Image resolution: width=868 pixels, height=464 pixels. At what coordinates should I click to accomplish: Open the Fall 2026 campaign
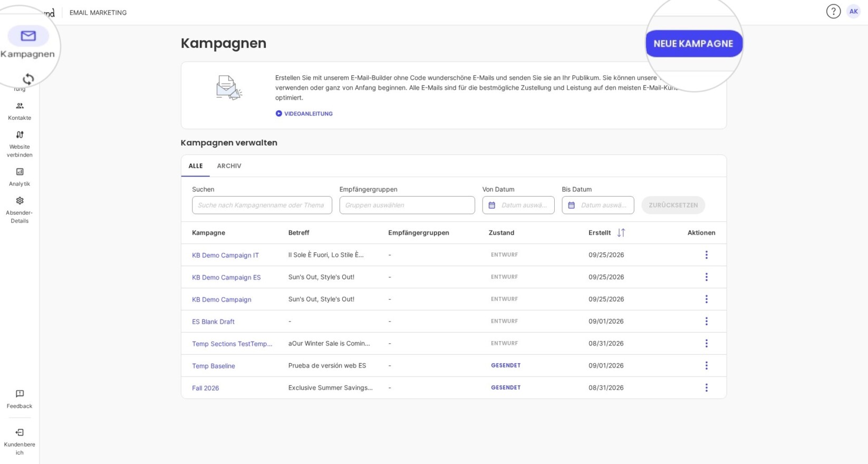pyautogui.click(x=205, y=388)
